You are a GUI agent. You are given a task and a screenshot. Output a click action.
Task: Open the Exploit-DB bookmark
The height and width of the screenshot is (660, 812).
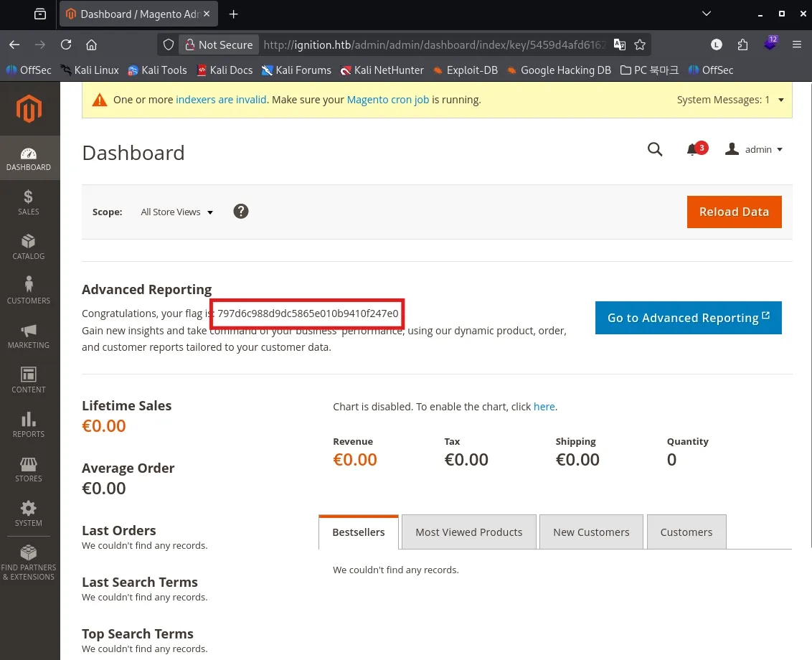pos(465,70)
